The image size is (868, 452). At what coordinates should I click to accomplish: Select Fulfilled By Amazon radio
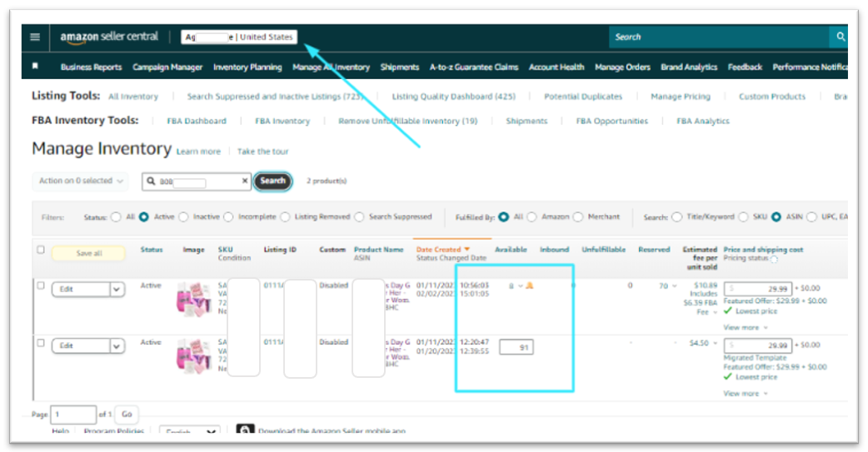(x=532, y=217)
